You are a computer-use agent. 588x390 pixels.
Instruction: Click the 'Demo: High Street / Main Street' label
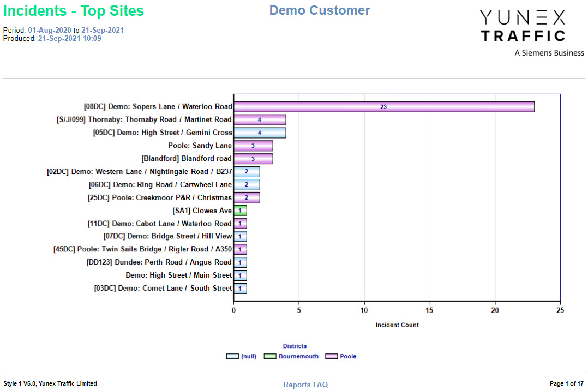pyautogui.click(x=179, y=275)
